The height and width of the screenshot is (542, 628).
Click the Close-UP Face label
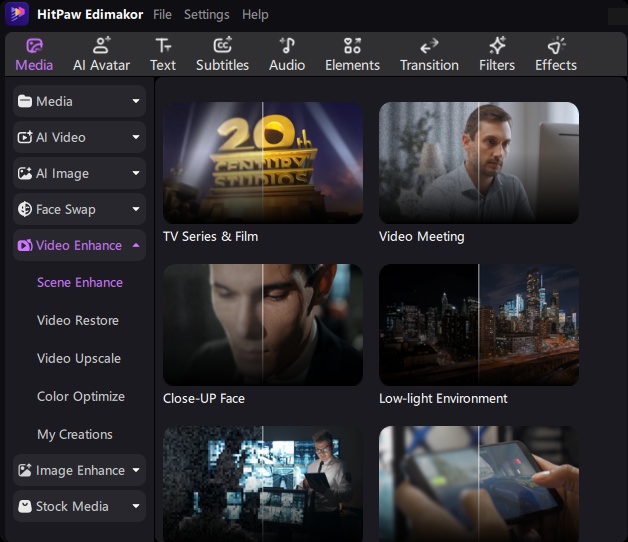click(204, 399)
